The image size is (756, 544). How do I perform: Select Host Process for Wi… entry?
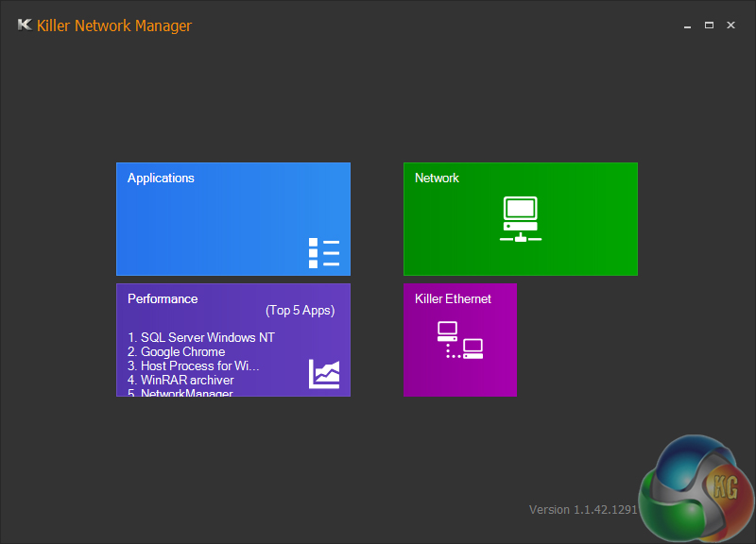pos(194,365)
